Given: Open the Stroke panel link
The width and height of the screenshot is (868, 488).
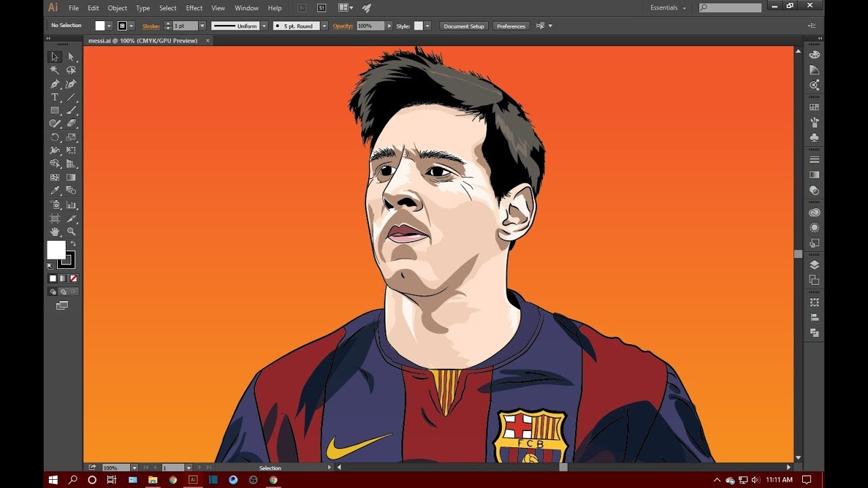Looking at the screenshot, I should [x=151, y=26].
